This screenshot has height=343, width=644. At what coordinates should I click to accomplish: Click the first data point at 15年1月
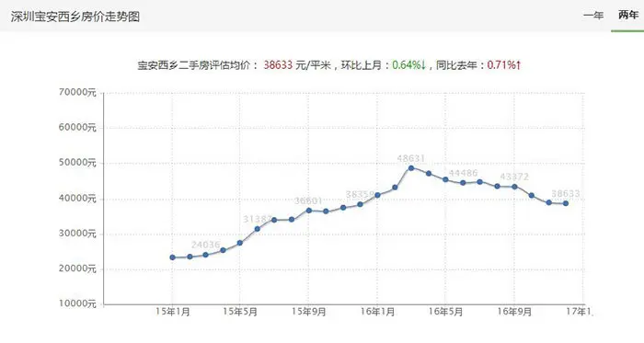(x=173, y=257)
